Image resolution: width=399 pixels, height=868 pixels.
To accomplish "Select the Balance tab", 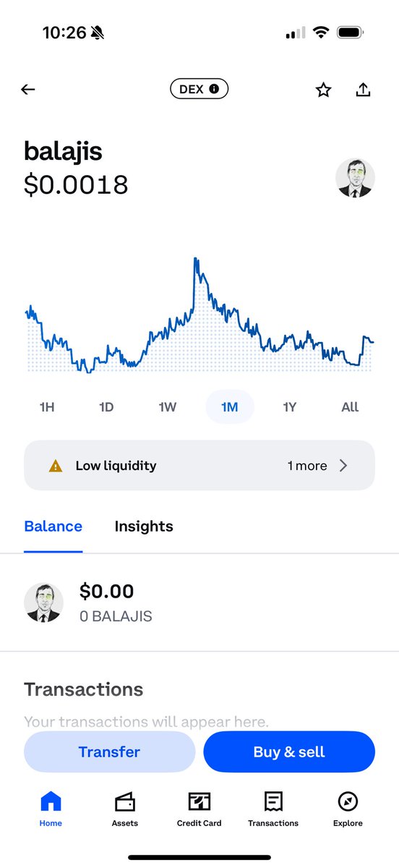I will pyautogui.click(x=53, y=527).
